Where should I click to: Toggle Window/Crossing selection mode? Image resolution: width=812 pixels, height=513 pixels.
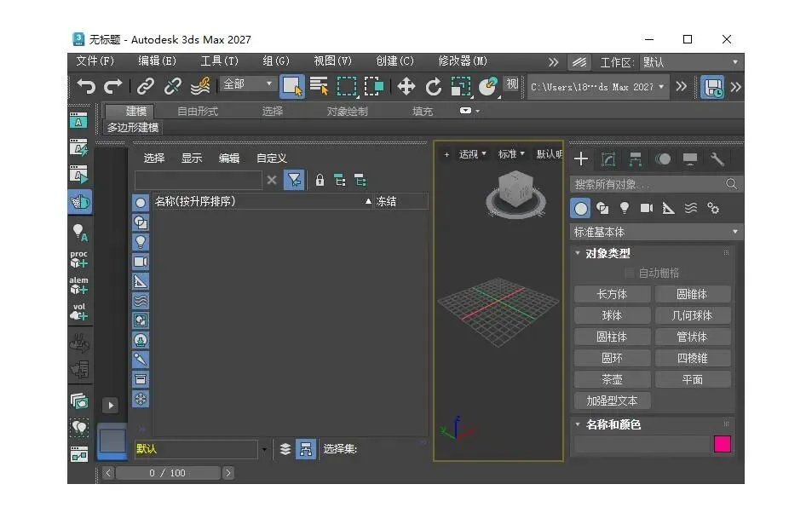(374, 86)
